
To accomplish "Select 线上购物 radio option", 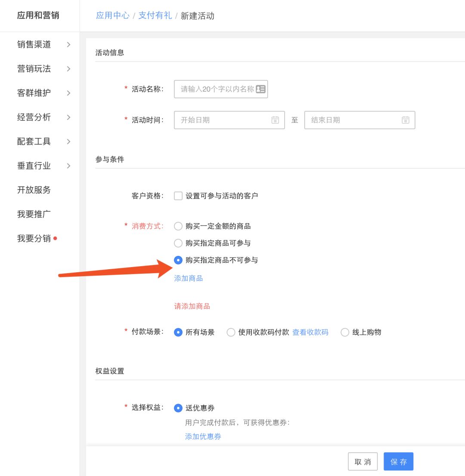I will [345, 333].
